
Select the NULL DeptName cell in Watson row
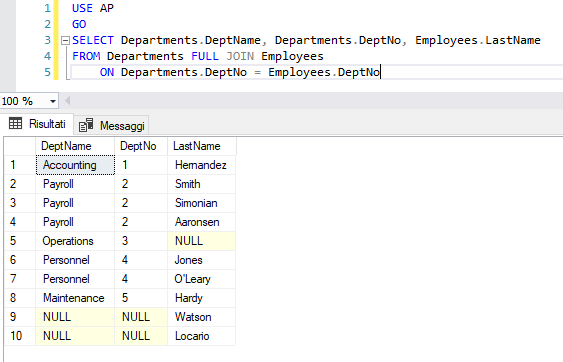(75, 317)
